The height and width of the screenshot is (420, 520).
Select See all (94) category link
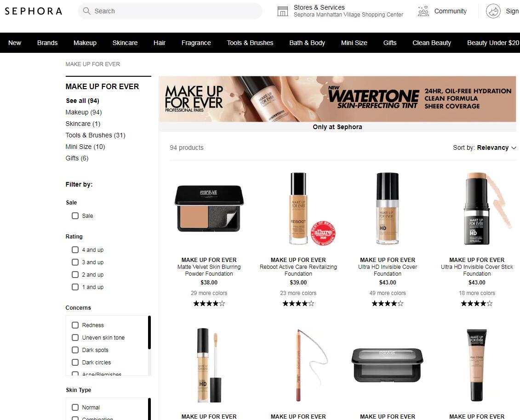coord(83,101)
